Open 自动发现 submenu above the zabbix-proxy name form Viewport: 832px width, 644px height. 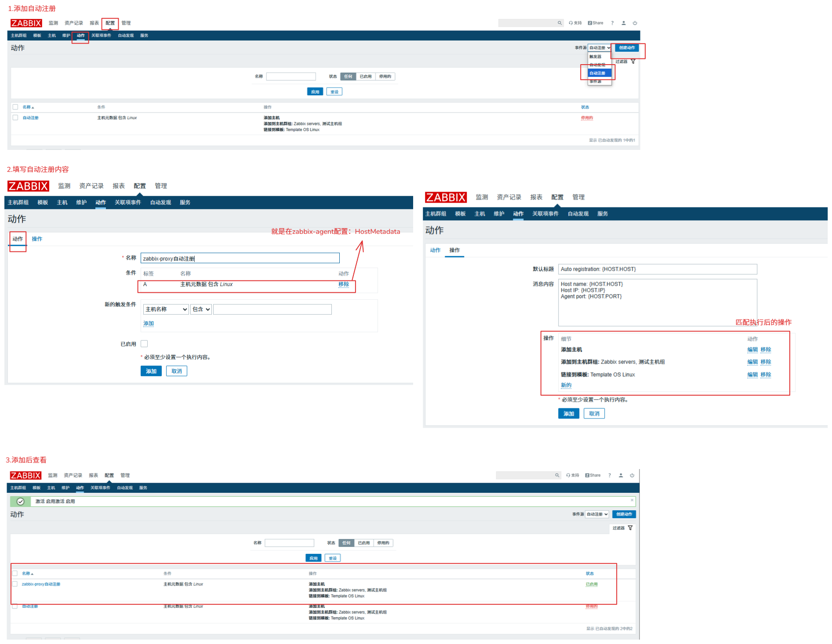[160, 203]
